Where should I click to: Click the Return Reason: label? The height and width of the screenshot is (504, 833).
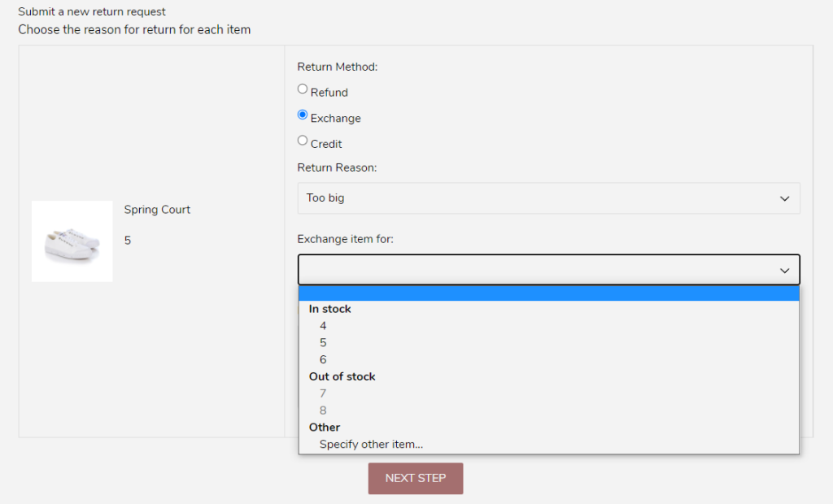(x=337, y=167)
